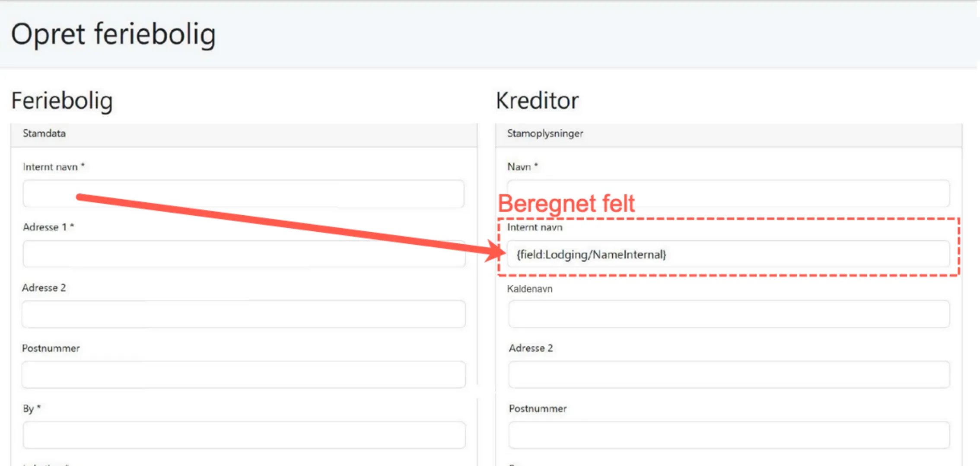The width and height of the screenshot is (980, 466).
Task: Click the Opret feriebolig page title
Action: [113, 34]
